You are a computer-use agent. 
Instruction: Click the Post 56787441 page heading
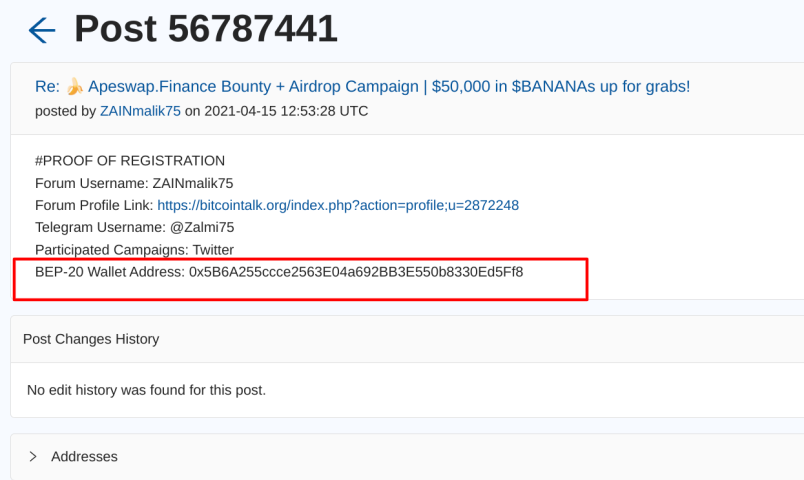tap(206, 29)
